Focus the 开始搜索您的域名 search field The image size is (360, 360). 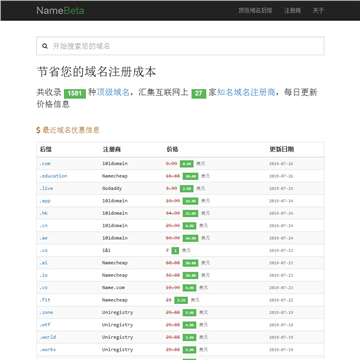(180, 46)
